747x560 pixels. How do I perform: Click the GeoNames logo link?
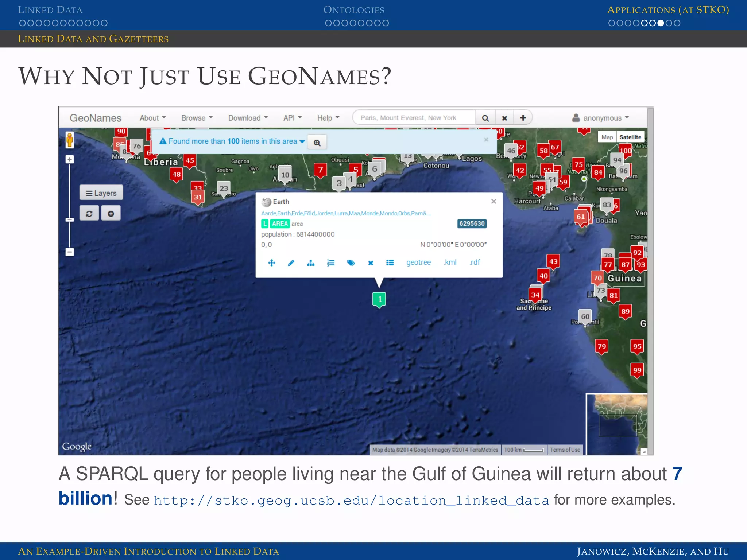96,118
